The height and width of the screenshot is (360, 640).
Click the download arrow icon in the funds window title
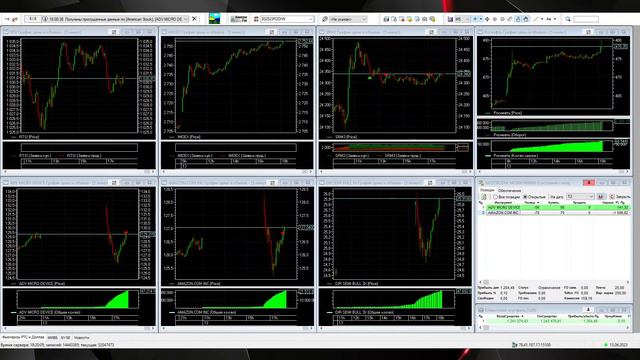pos(588,310)
